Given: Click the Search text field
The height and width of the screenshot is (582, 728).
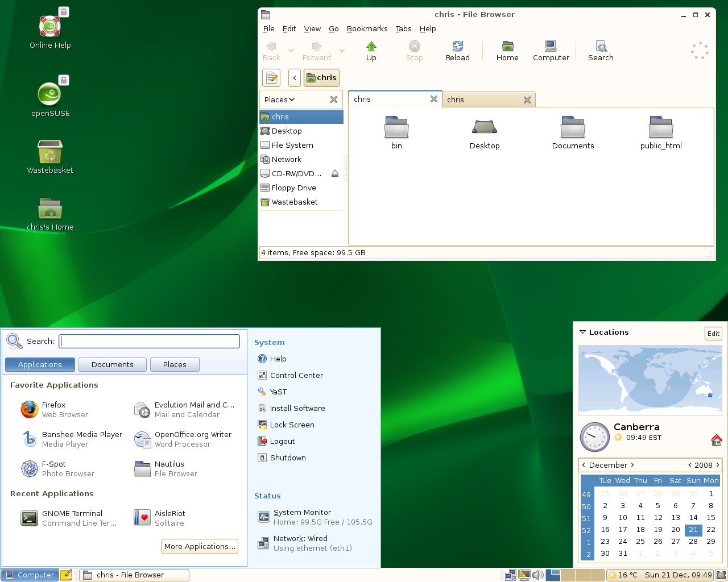Looking at the screenshot, I should 150,341.
